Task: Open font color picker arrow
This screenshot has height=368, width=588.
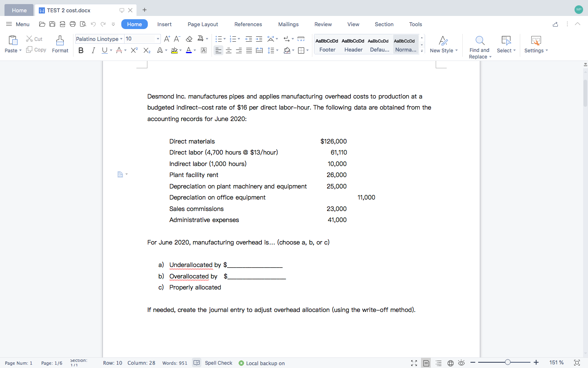Action: (195, 50)
